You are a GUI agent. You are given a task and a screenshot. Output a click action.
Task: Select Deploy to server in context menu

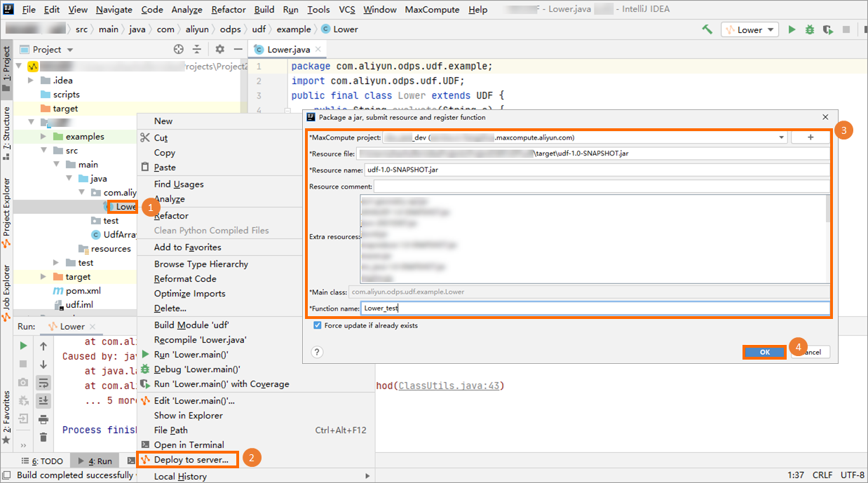(191, 460)
